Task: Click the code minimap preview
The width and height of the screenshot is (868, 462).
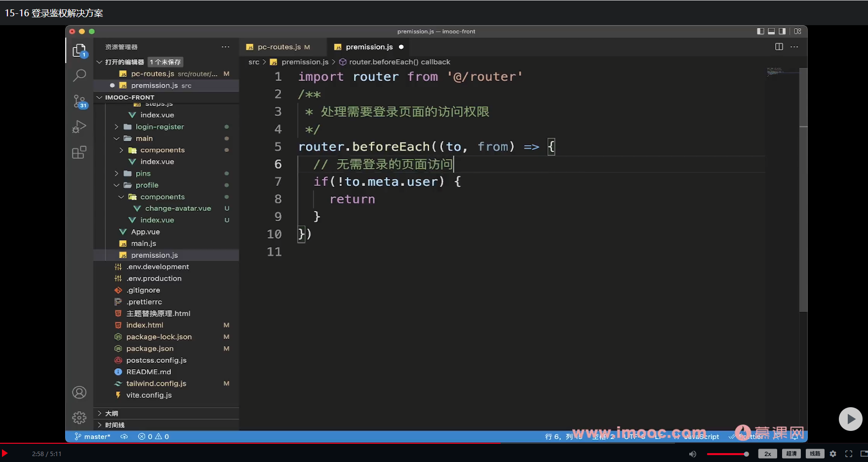Action: coord(782,72)
